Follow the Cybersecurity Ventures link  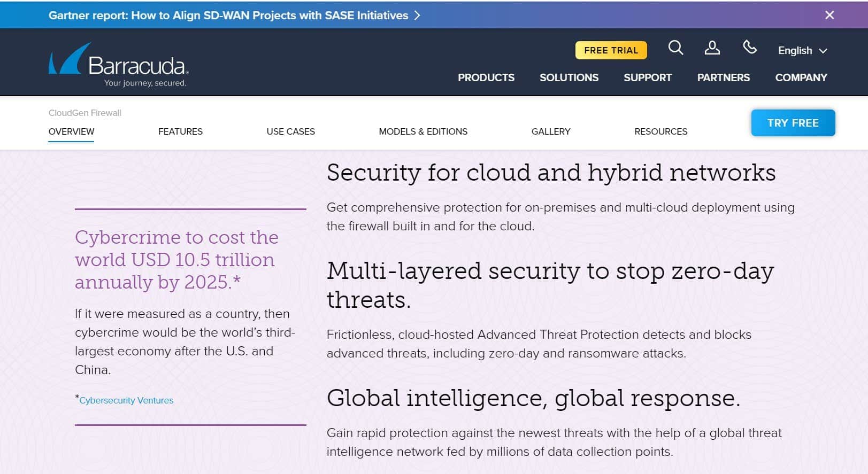click(126, 400)
